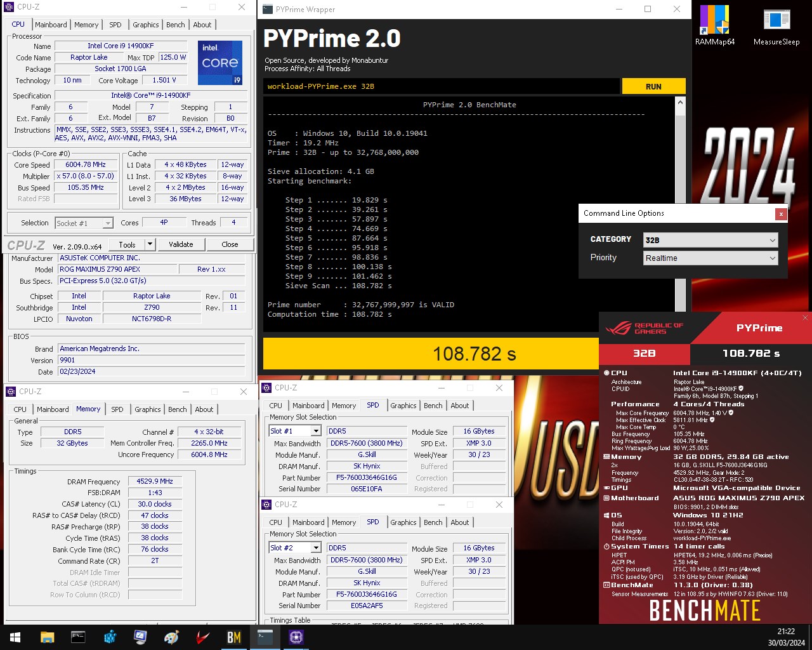Open the Paint palette taskbar icon
The height and width of the screenshot is (650, 812).
coord(171,637)
